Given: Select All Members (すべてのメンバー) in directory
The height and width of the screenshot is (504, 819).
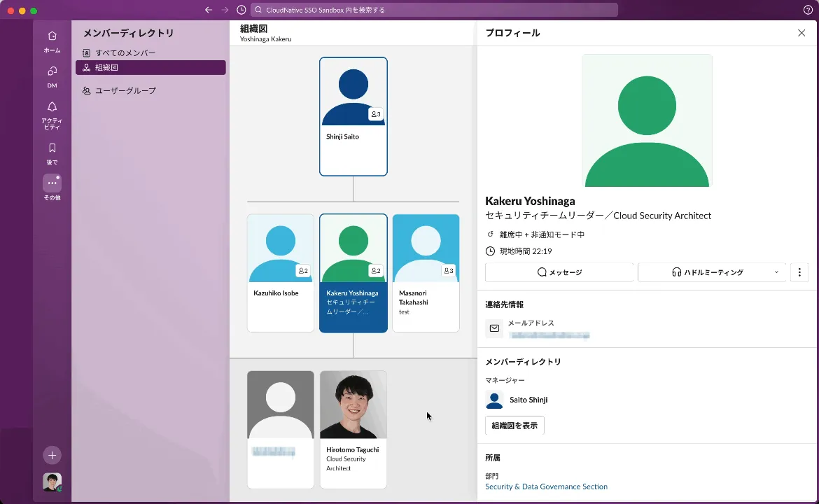Looking at the screenshot, I should click(x=125, y=53).
